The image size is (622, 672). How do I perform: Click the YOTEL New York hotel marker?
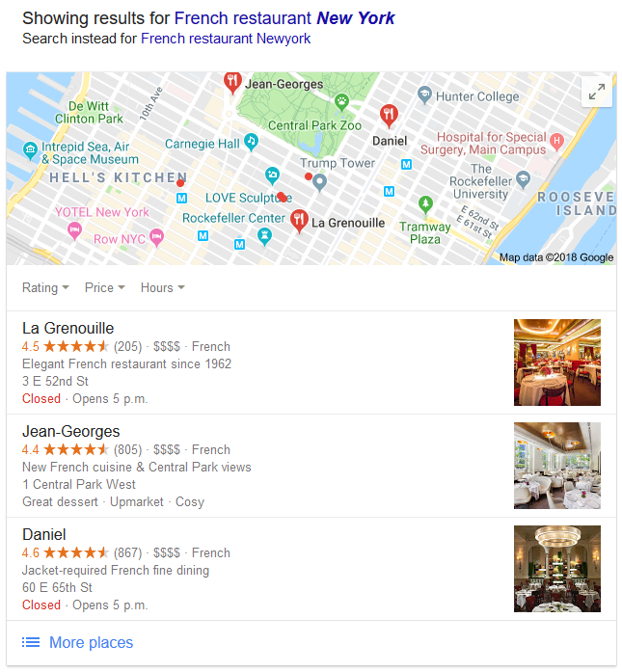tap(74, 230)
